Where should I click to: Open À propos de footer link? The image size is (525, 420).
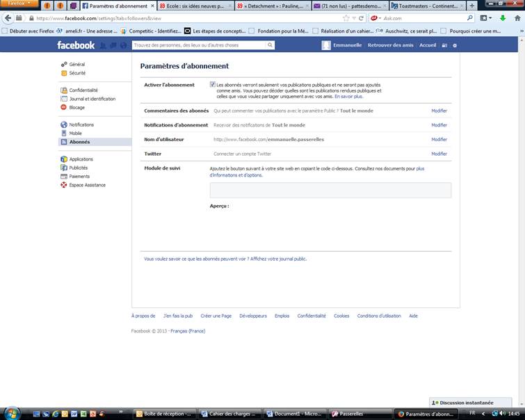point(143,316)
